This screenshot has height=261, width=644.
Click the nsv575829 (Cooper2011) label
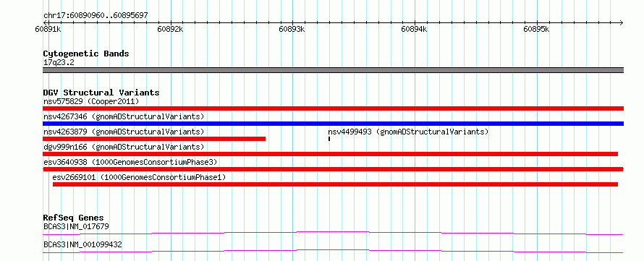(91, 101)
